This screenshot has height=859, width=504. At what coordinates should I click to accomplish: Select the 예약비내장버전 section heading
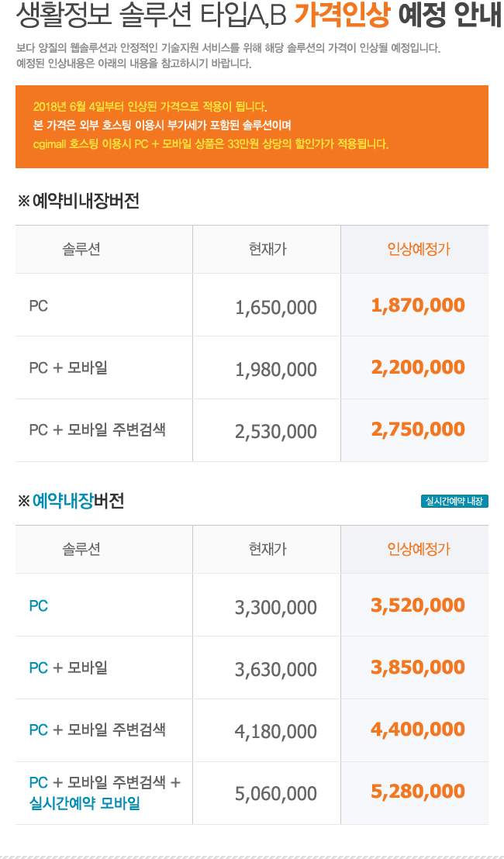point(78,201)
